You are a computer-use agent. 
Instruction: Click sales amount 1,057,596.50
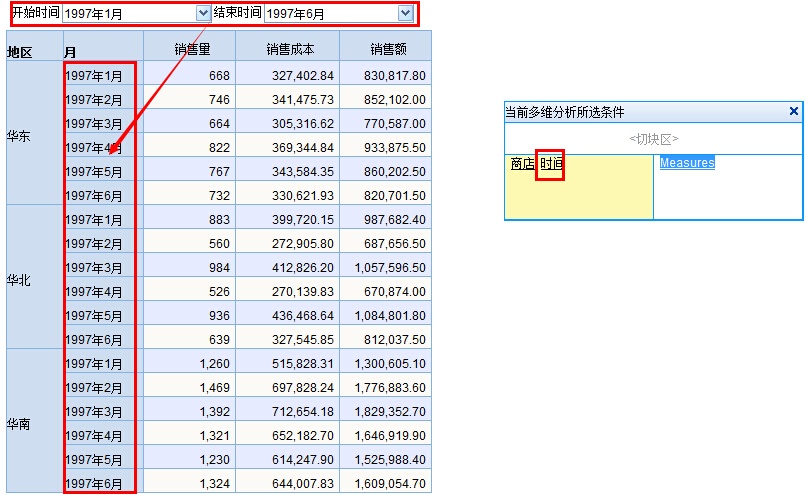(x=390, y=268)
